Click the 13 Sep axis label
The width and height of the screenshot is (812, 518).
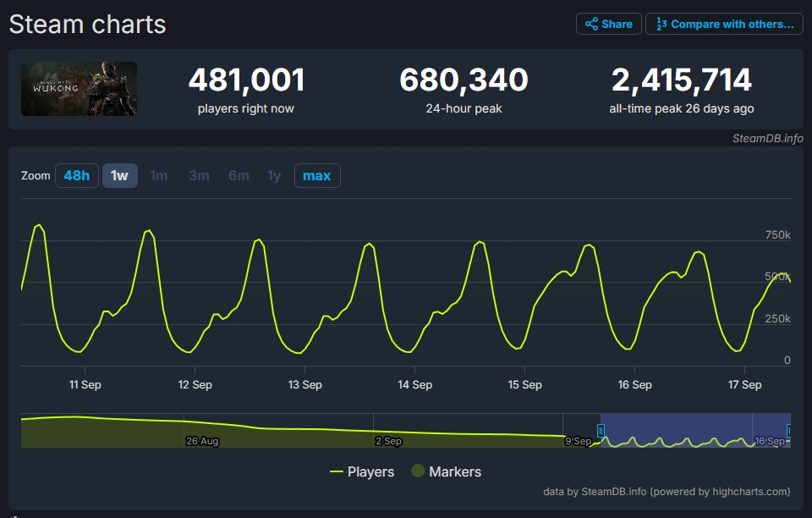click(x=305, y=385)
